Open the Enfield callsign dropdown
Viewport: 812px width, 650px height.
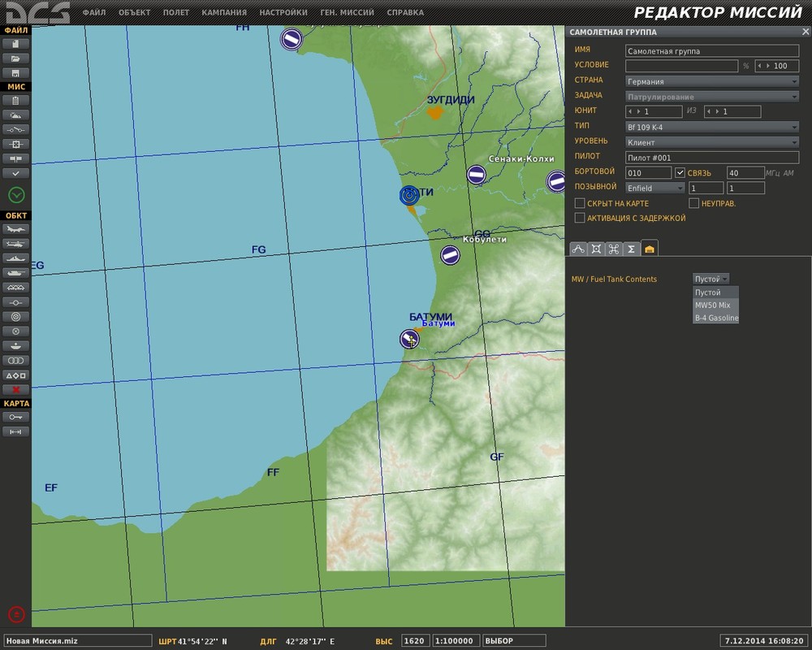coord(654,188)
